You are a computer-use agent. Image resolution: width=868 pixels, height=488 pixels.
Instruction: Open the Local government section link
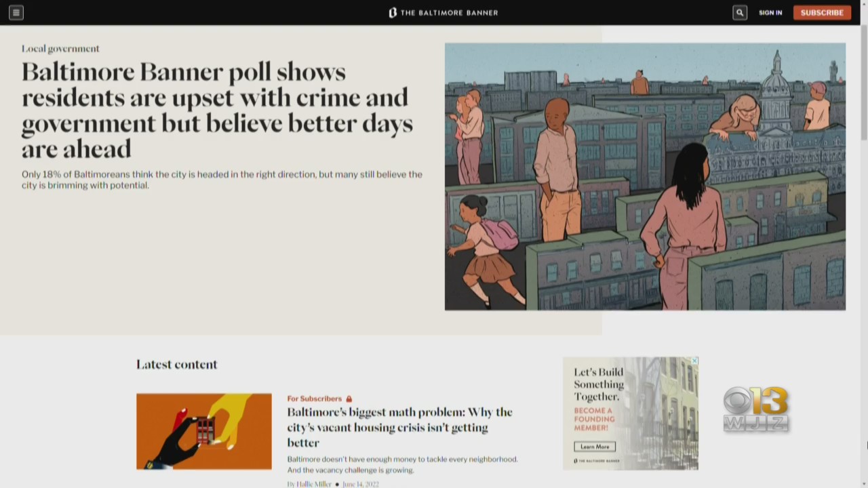[60, 49]
